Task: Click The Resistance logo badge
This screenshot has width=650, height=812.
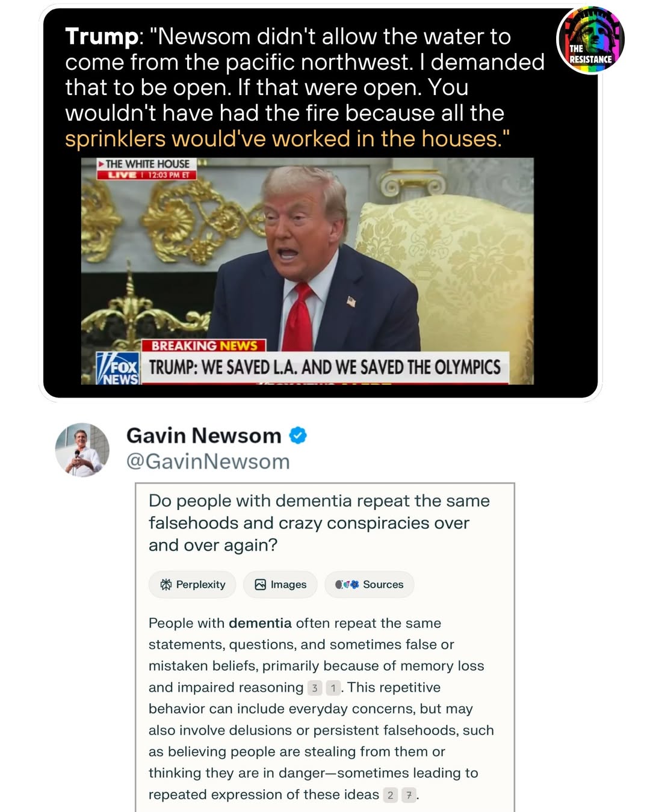Action: (590, 40)
